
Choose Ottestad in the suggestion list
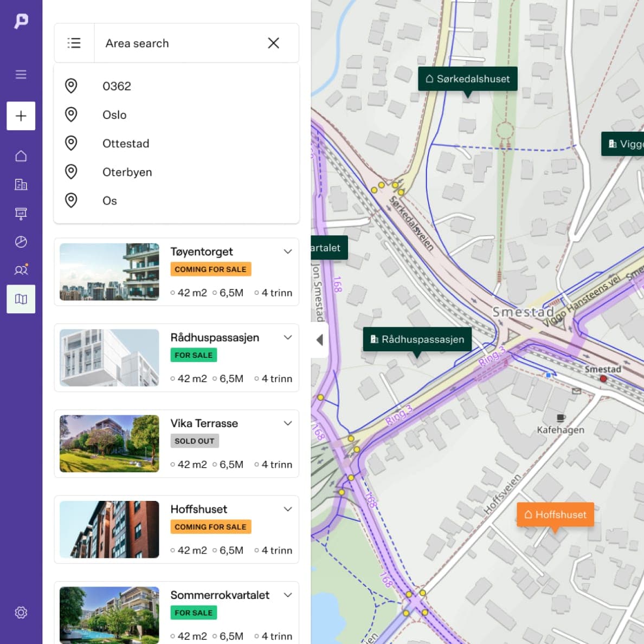[x=126, y=144]
